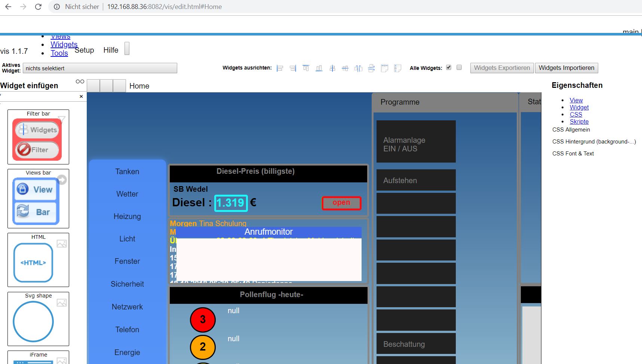The width and height of the screenshot is (642, 364).
Task: Distribute widgets horizontally with equal spacing
Action: 358,68
